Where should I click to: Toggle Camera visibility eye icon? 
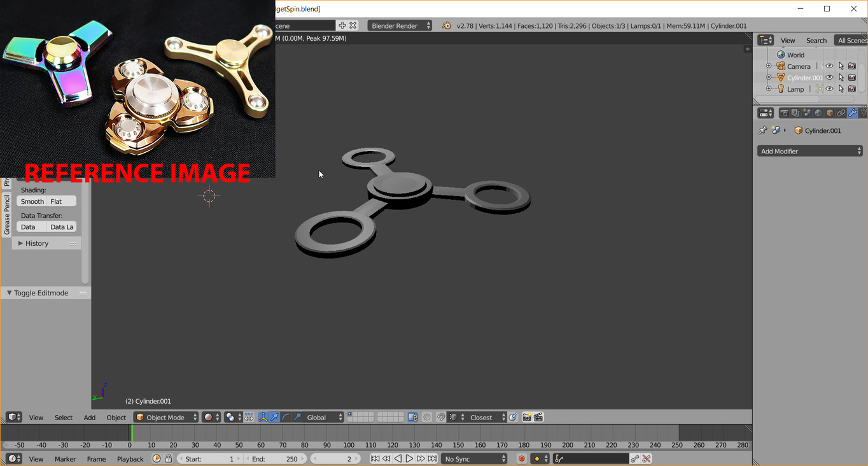(829, 66)
